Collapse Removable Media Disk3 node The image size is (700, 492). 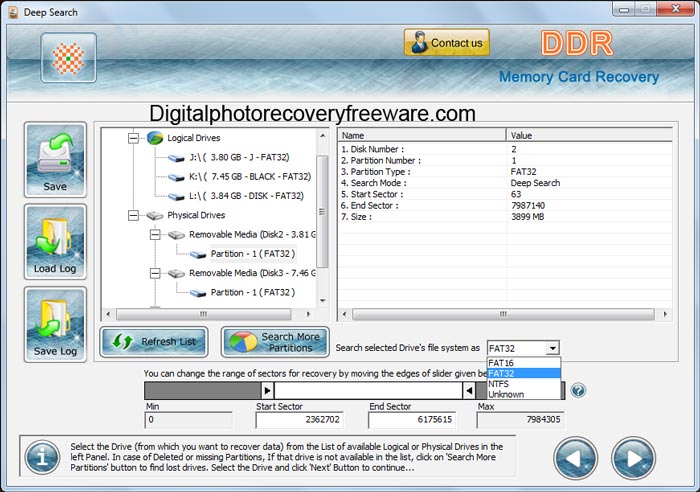[155, 273]
